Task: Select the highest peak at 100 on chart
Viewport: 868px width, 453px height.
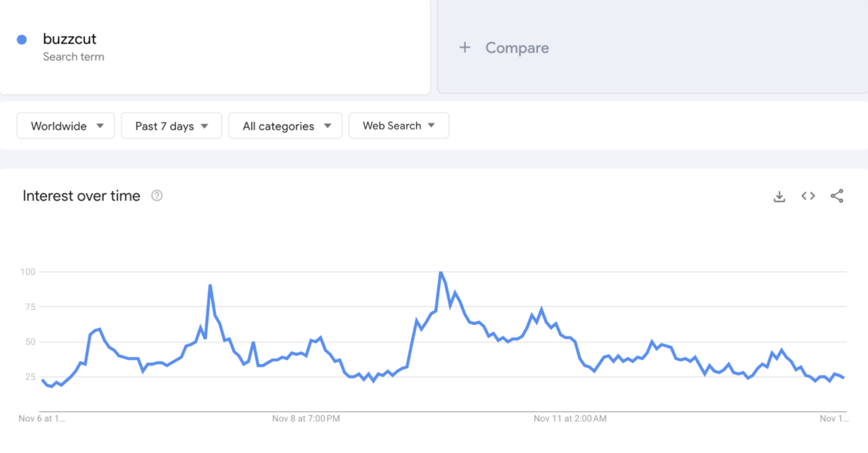Action: (x=441, y=272)
